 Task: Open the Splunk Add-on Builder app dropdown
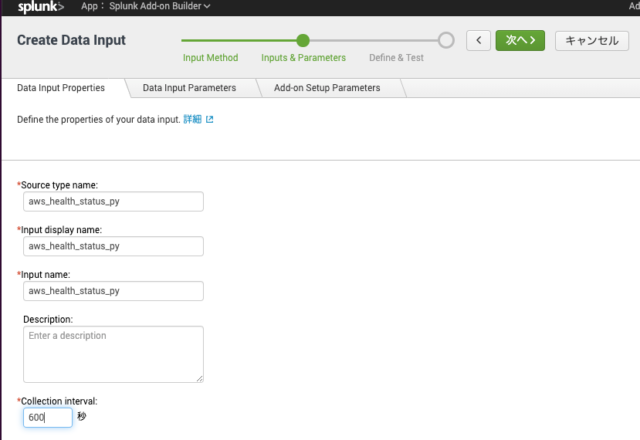point(160,6)
